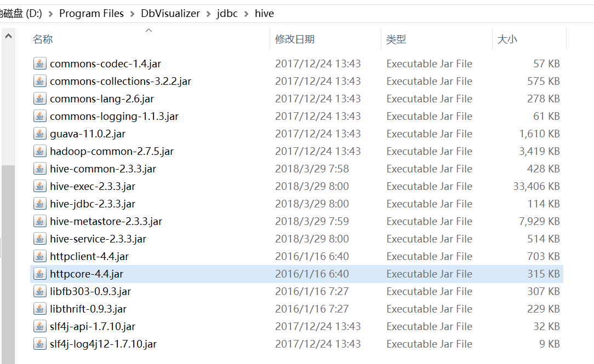Select the hive-metastore-2.3.3.jar file name
Viewport: 594px width, 364px height.
pyautogui.click(x=106, y=221)
